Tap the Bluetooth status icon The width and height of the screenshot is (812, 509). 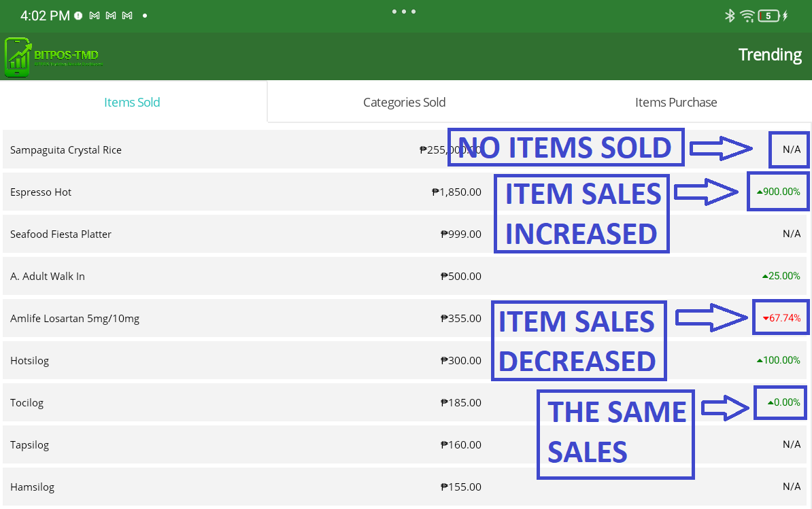tap(730, 16)
